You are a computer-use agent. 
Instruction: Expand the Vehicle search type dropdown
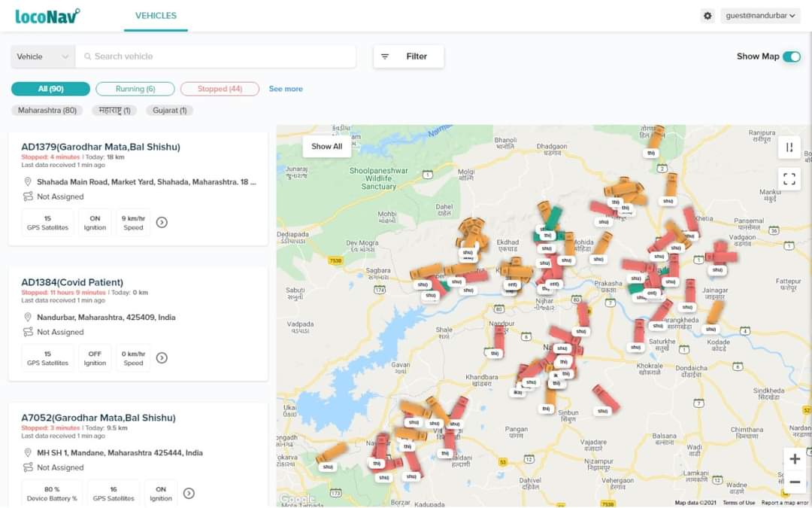[43, 56]
